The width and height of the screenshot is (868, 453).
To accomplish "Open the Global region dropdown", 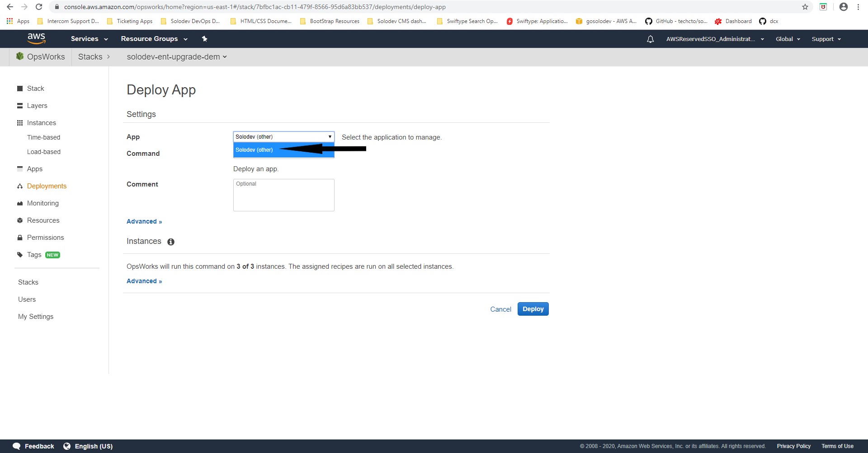I will click(788, 39).
